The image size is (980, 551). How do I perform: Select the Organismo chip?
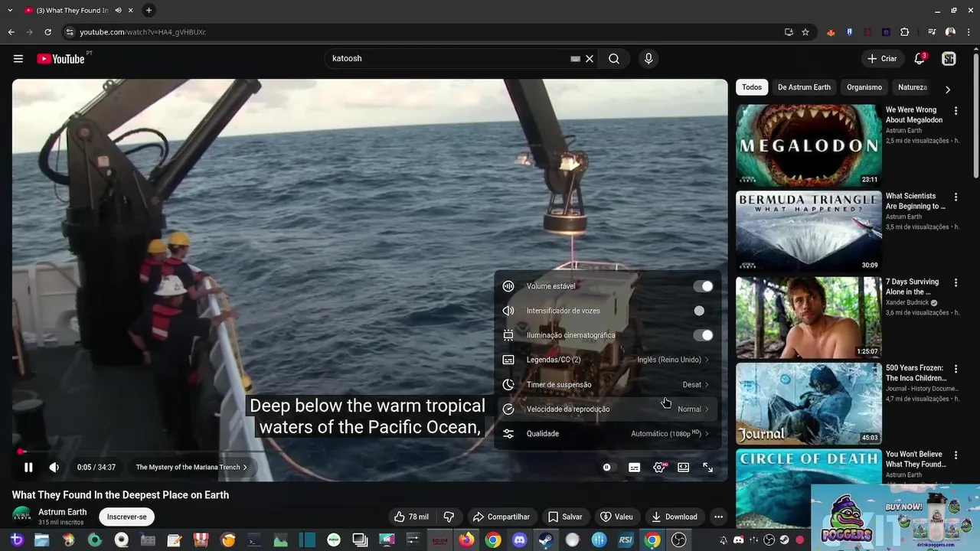click(x=864, y=87)
